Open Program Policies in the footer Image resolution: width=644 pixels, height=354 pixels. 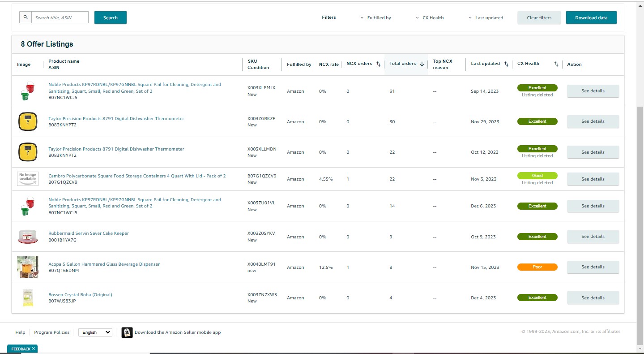click(x=52, y=332)
